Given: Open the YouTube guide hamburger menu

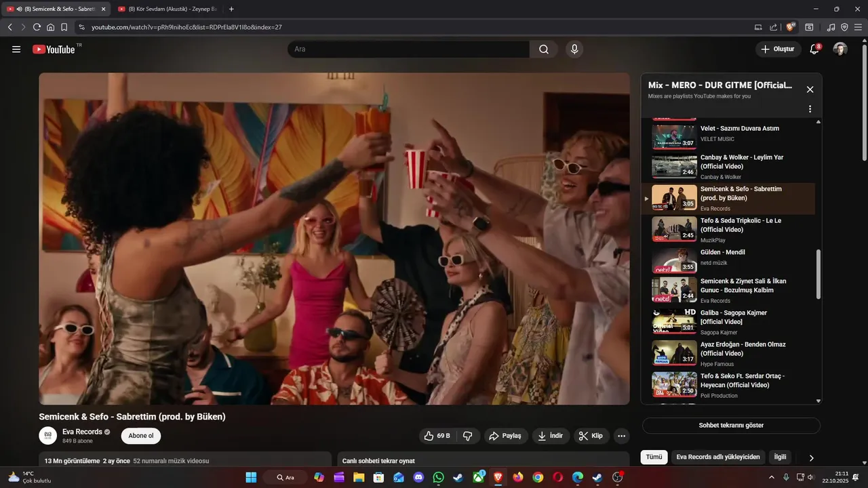Looking at the screenshot, I should coord(16,49).
